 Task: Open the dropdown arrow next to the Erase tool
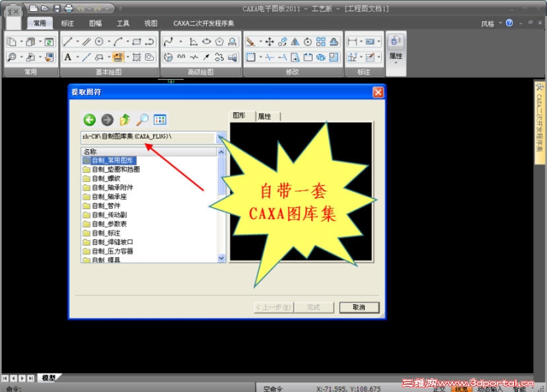[x=260, y=42]
